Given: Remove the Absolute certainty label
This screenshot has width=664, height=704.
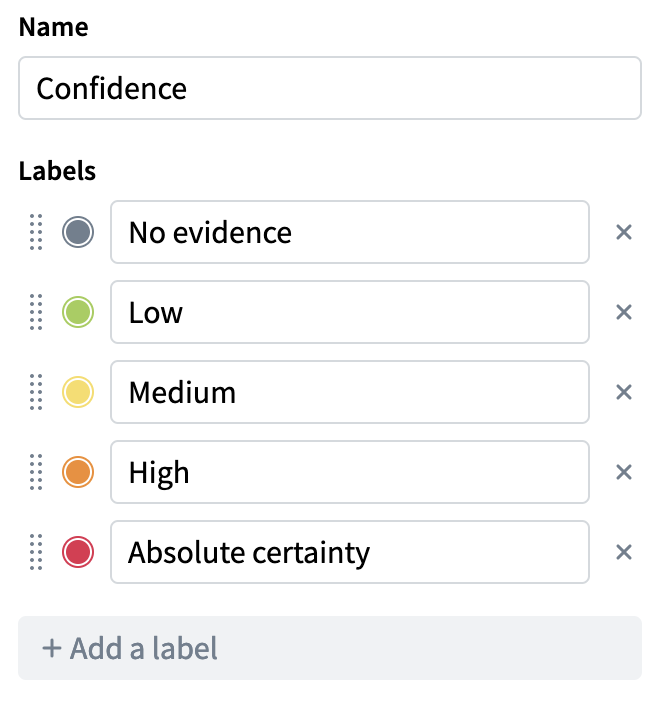Looking at the screenshot, I should [624, 552].
